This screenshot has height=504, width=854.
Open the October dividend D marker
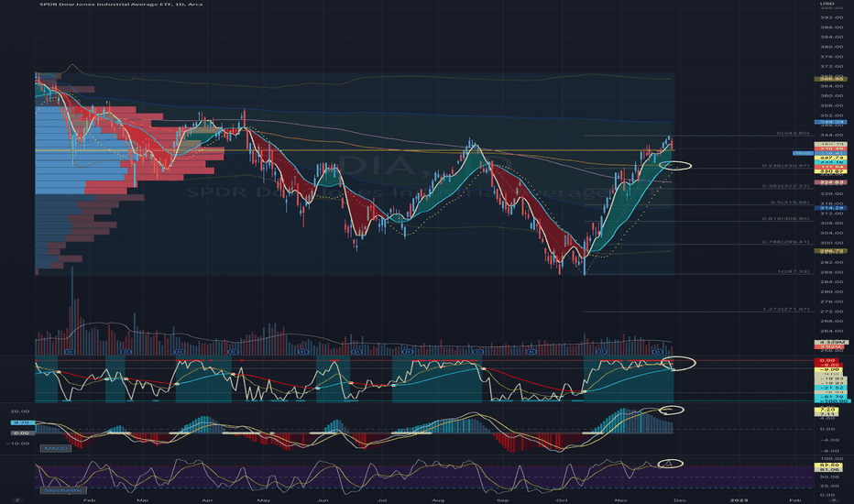pyautogui.click(x=601, y=352)
